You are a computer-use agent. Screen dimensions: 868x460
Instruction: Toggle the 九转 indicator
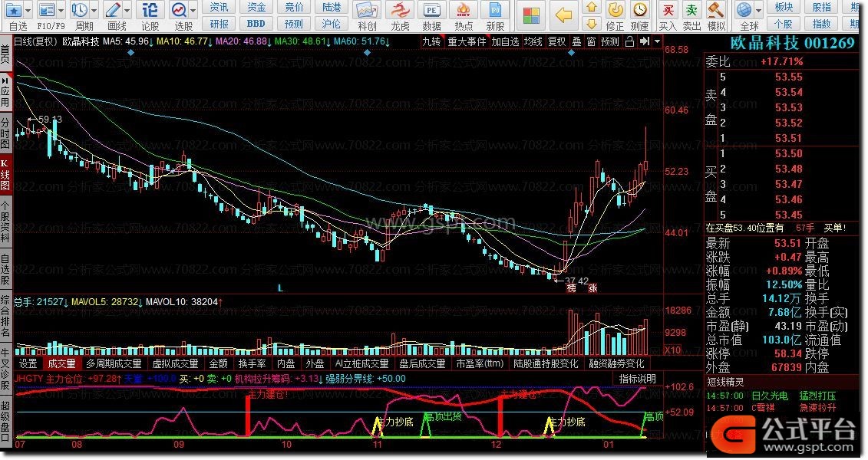click(x=432, y=41)
